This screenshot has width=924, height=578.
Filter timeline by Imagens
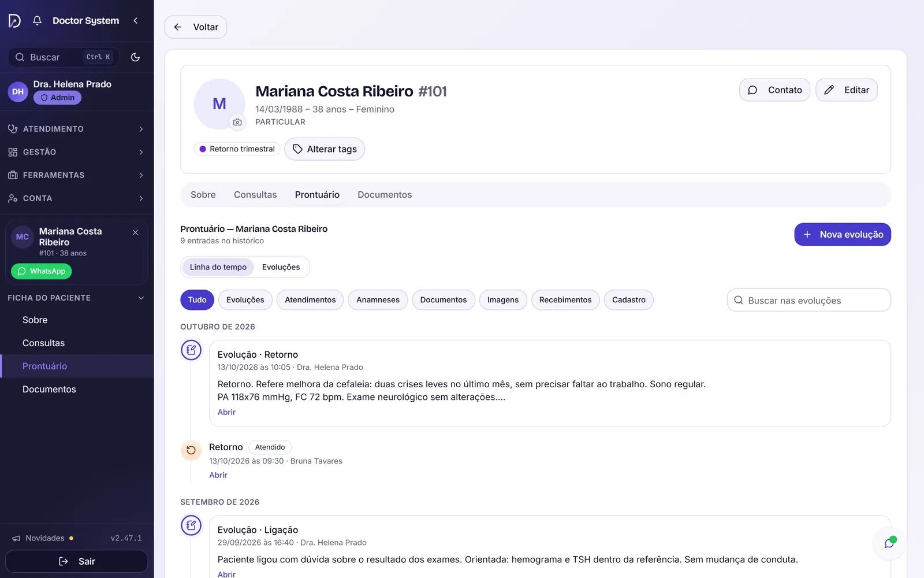point(503,300)
